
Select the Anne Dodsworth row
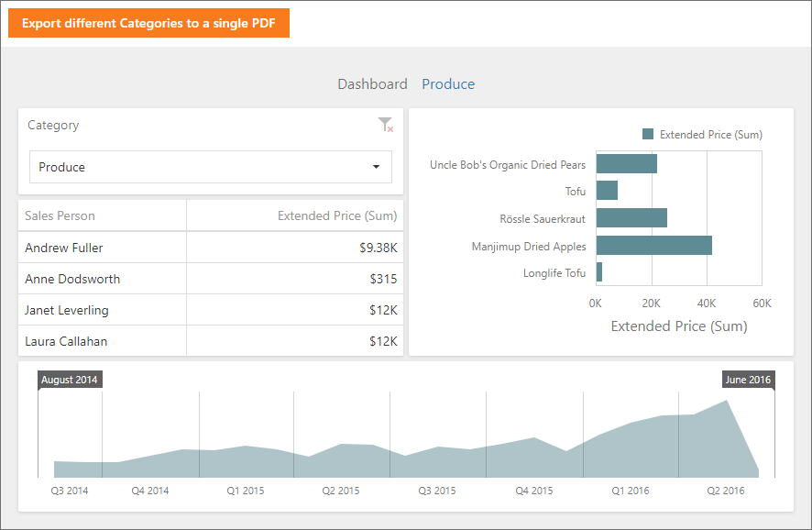[210, 279]
